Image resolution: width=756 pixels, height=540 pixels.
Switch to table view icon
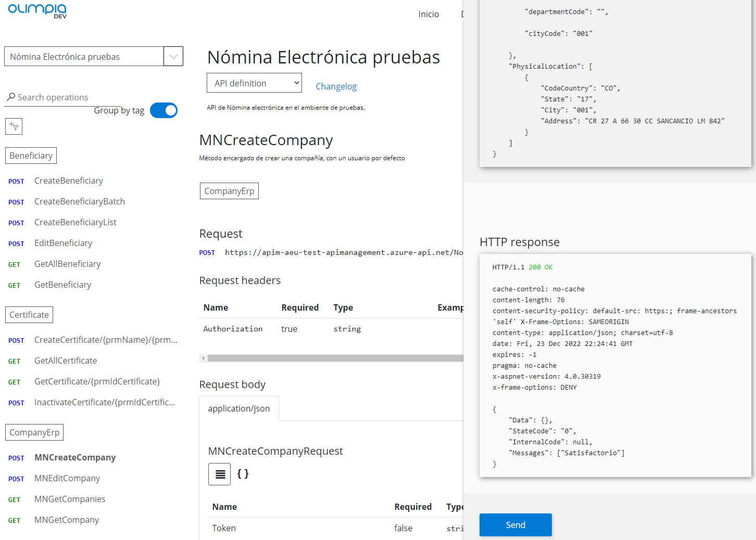coord(220,474)
